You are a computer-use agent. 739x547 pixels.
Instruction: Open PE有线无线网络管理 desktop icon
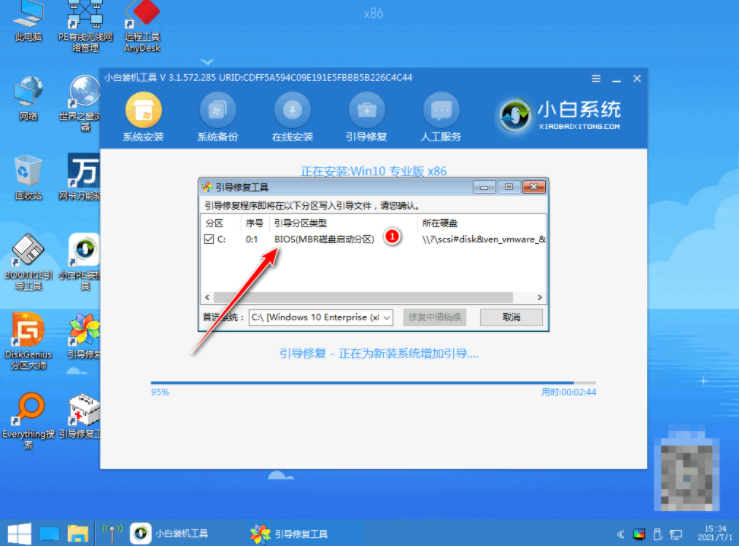[x=85, y=26]
